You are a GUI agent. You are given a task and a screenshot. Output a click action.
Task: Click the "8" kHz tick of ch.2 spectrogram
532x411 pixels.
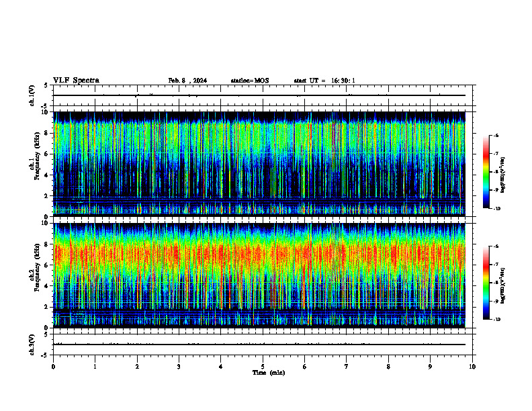pyautogui.click(x=47, y=244)
